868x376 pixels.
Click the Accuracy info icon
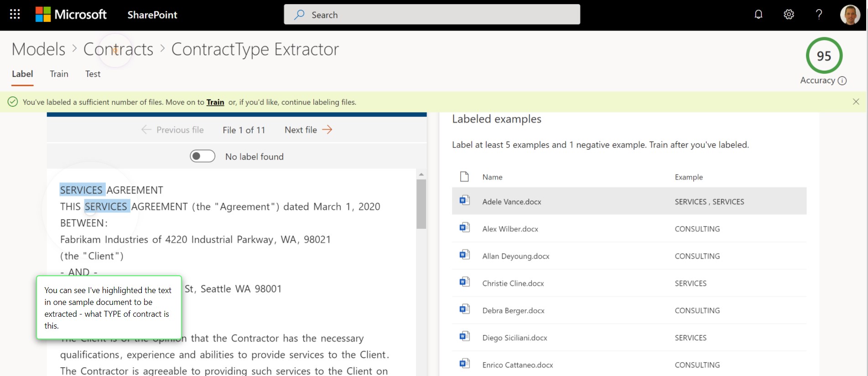[x=842, y=81]
